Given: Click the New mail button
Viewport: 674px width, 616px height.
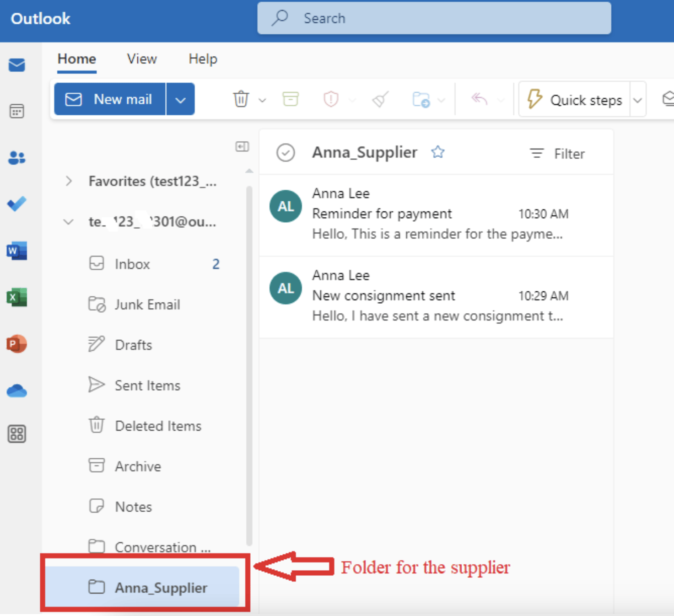Looking at the screenshot, I should 109,99.
